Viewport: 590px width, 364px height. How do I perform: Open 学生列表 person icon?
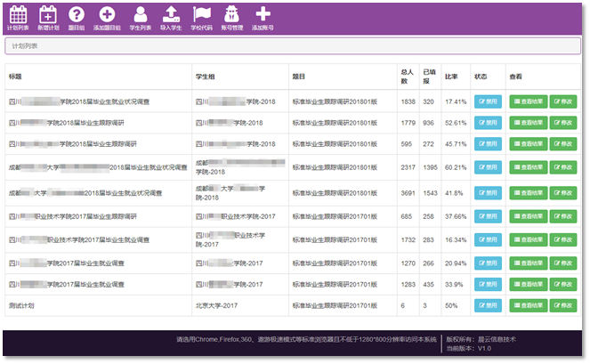click(x=141, y=14)
